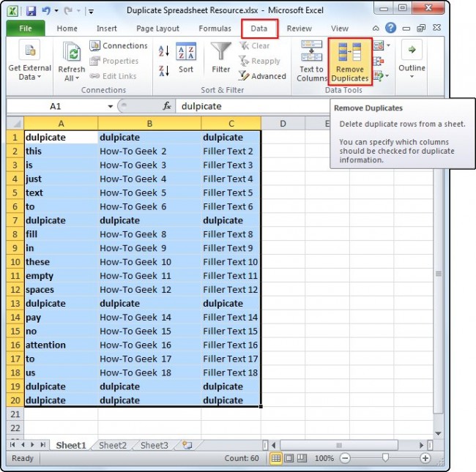Select column A header
This screenshot has height=472, width=476.
(x=61, y=124)
